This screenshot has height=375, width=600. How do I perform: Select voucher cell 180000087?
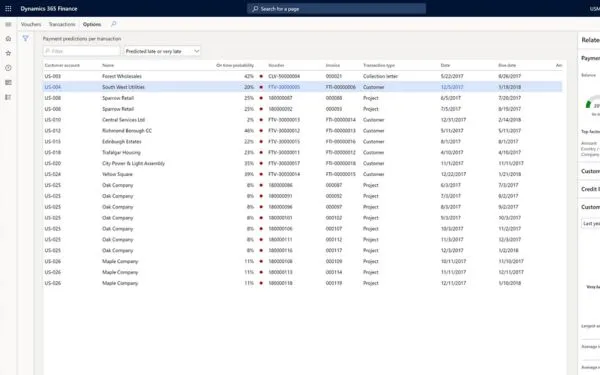point(280,98)
